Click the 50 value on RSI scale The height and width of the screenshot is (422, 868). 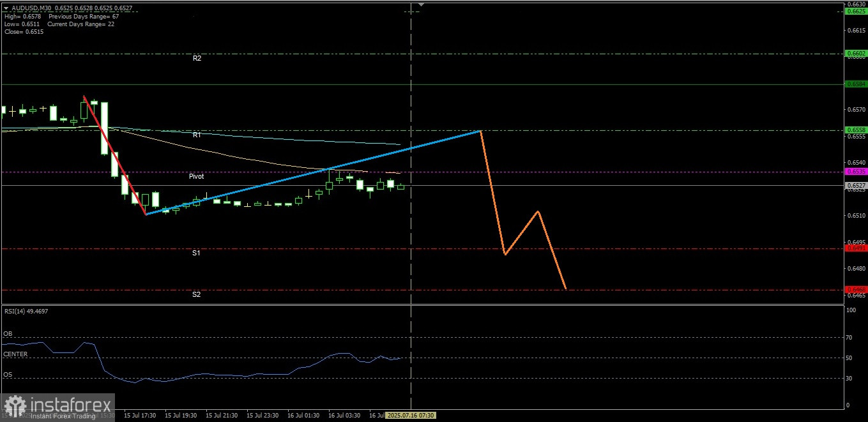click(849, 358)
